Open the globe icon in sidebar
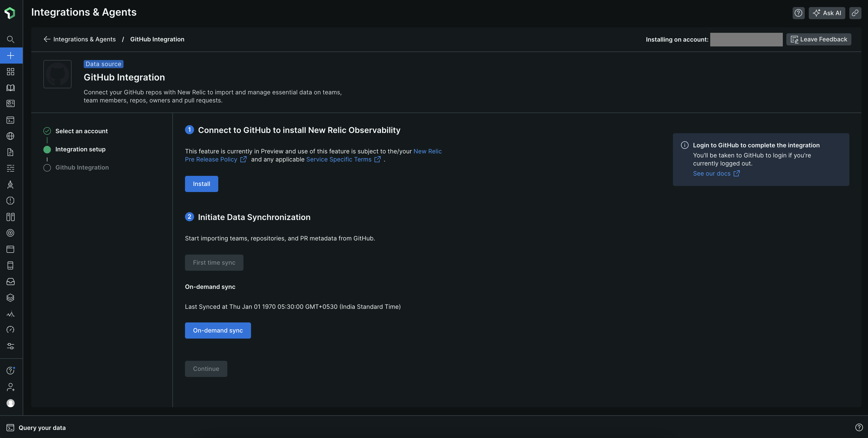Image resolution: width=868 pixels, height=438 pixels. point(10,136)
